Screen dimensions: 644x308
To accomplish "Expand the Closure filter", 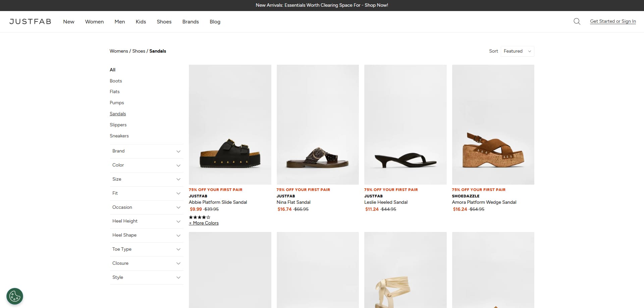I will click(x=147, y=263).
